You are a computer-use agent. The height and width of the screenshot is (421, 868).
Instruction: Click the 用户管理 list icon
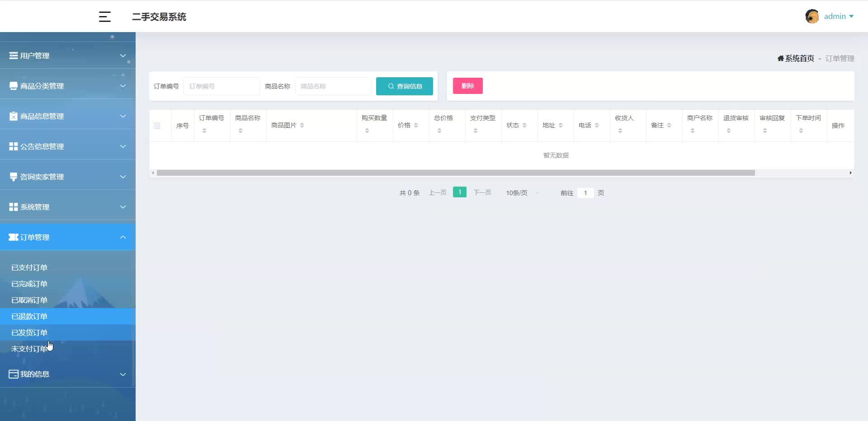tap(14, 56)
